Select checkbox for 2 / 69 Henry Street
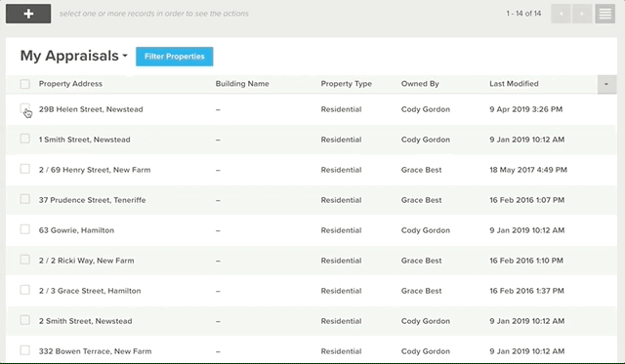The image size is (625, 364). 25,169
